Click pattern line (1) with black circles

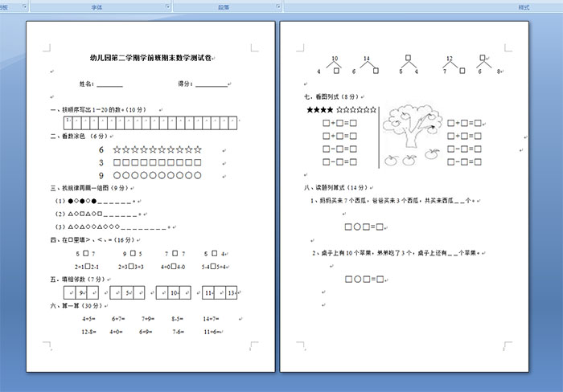pos(95,201)
